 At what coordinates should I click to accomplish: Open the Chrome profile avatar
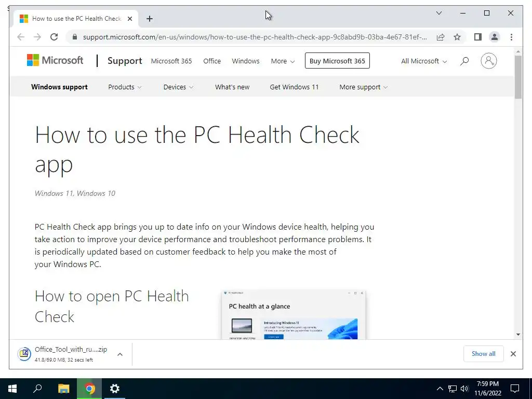pos(495,37)
